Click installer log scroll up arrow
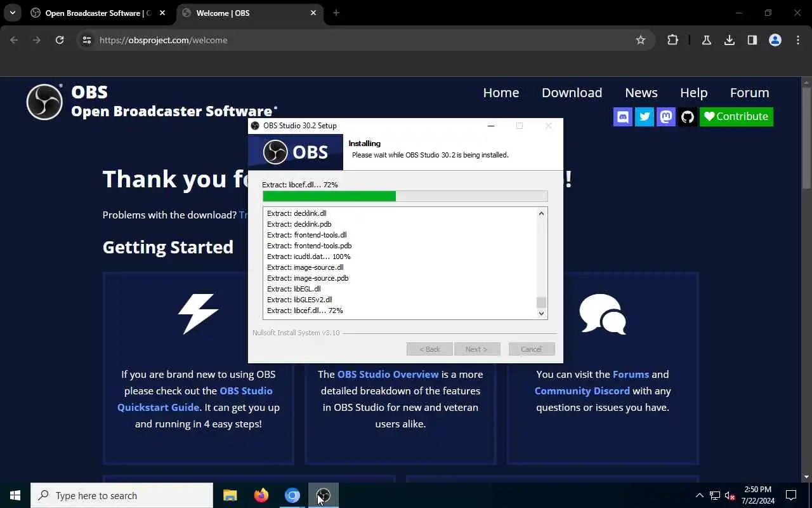The width and height of the screenshot is (812, 508). (541, 213)
